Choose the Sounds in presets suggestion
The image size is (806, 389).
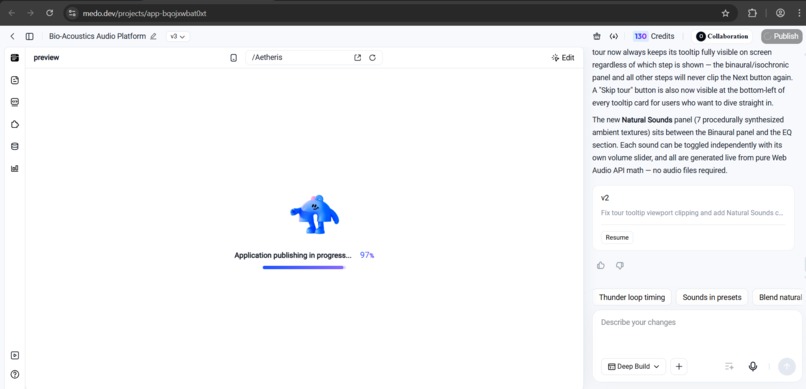(712, 297)
